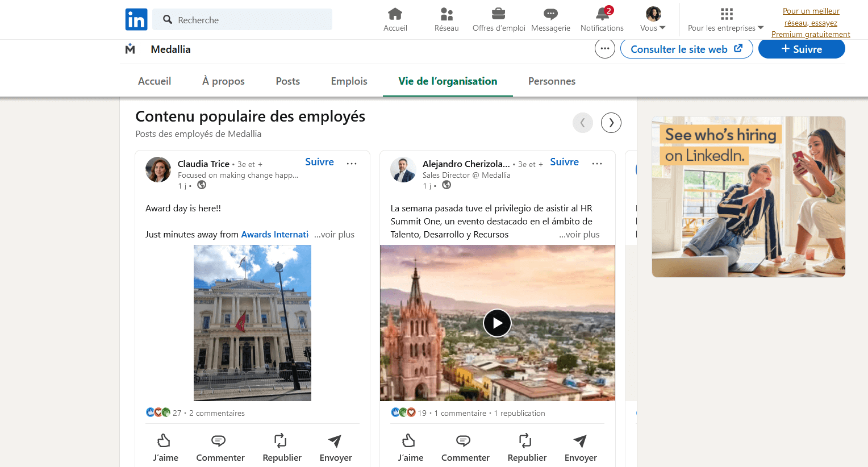Follow Medallia with Suivre button
The height and width of the screenshot is (467, 868).
802,49
